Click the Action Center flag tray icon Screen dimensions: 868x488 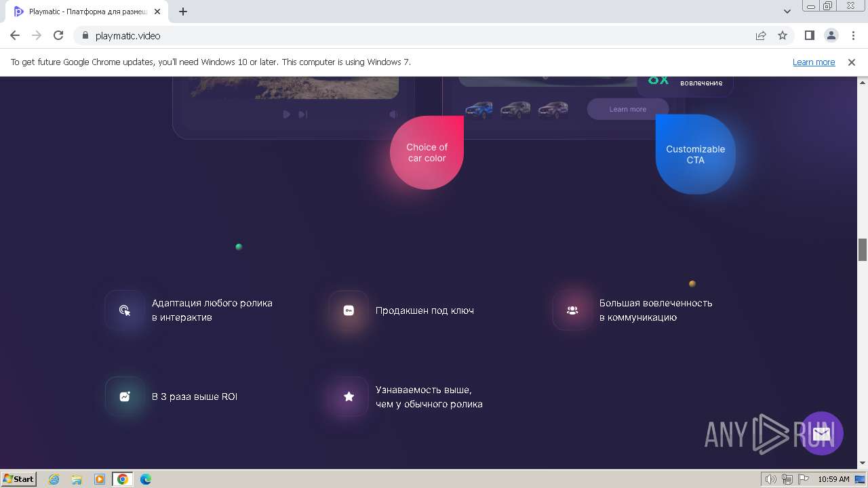[802, 479]
